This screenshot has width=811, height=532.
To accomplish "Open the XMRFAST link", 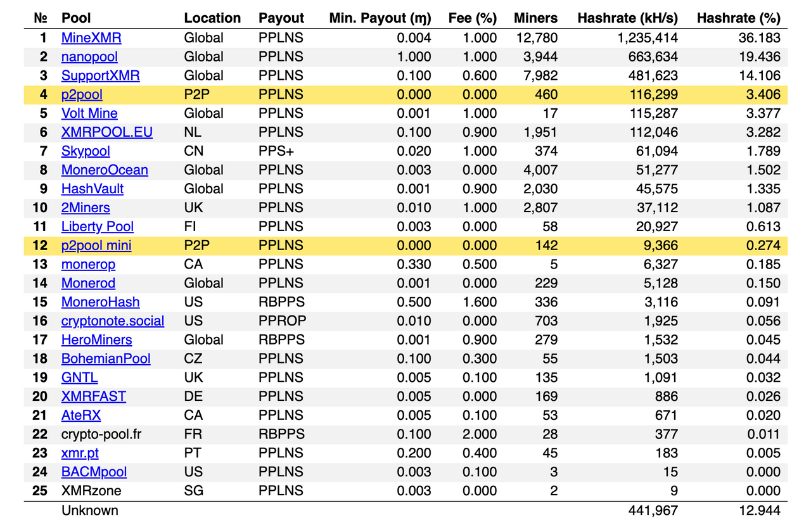I will (x=93, y=396).
